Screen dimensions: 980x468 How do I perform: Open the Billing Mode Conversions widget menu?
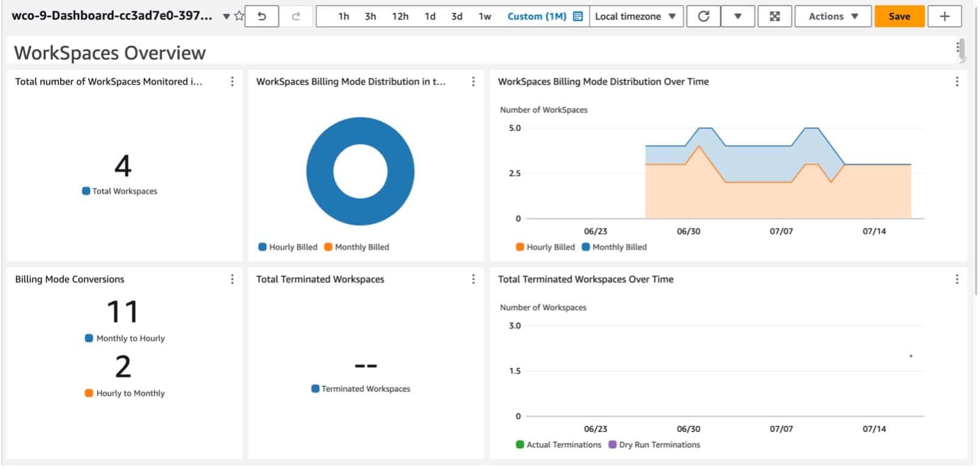pyautogui.click(x=232, y=279)
